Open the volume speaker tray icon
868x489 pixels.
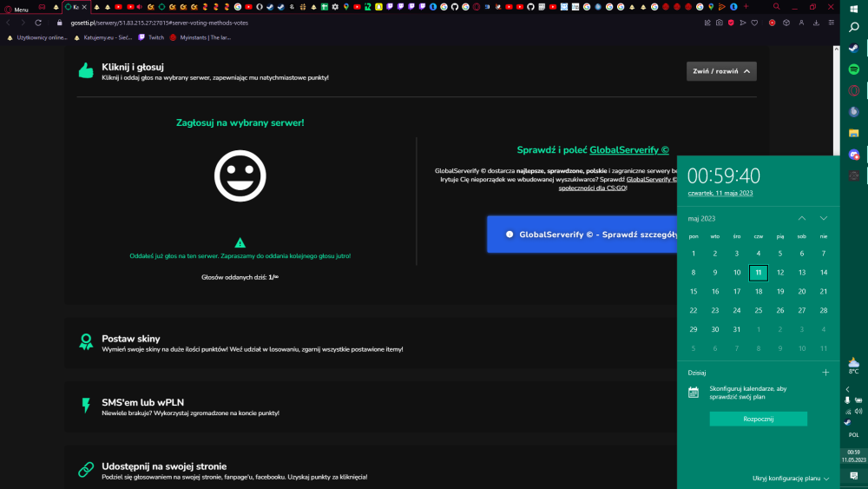[x=858, y=412]
